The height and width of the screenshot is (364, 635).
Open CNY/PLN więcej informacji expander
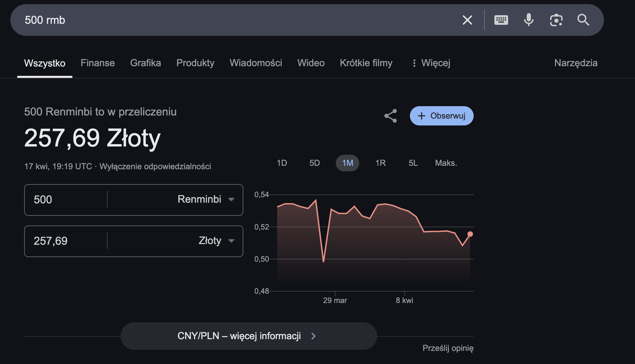[249, 336]
